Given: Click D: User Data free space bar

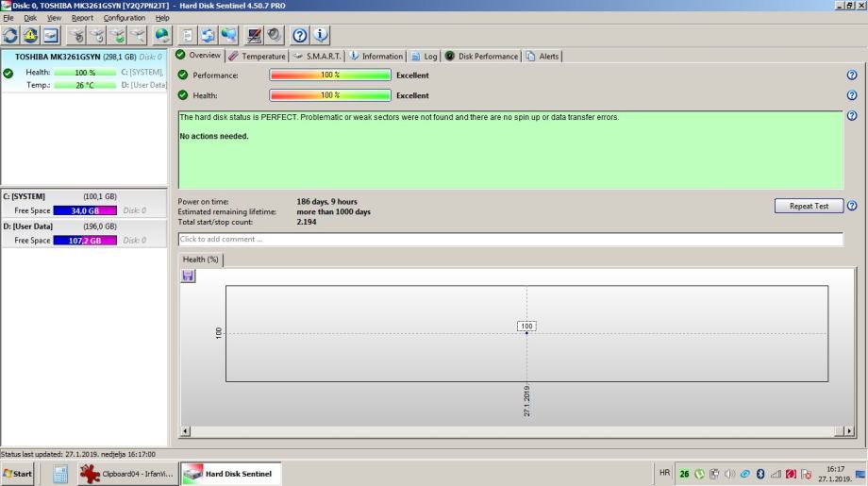Looking at the screenshot, I should click(85, 241).
